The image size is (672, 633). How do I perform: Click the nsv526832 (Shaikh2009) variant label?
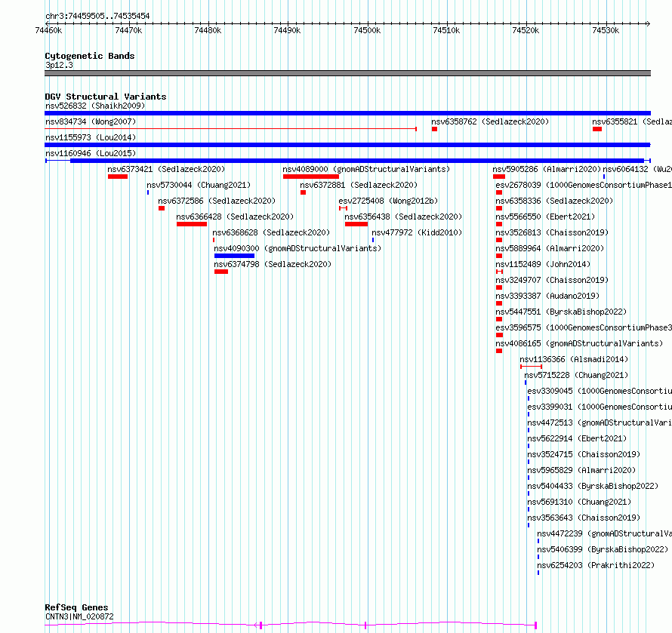[95, 106]
